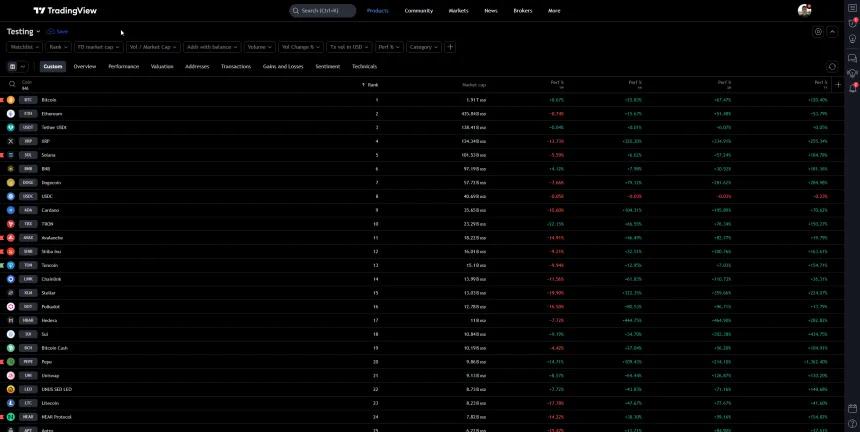
Task: Click the TRON coin logo
Action: [x=11, y=224]
